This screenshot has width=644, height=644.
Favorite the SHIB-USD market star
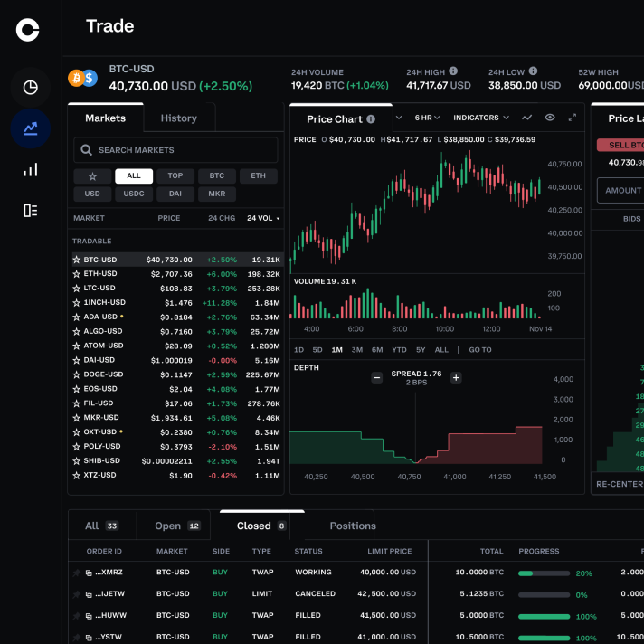(x=76, y=460)
